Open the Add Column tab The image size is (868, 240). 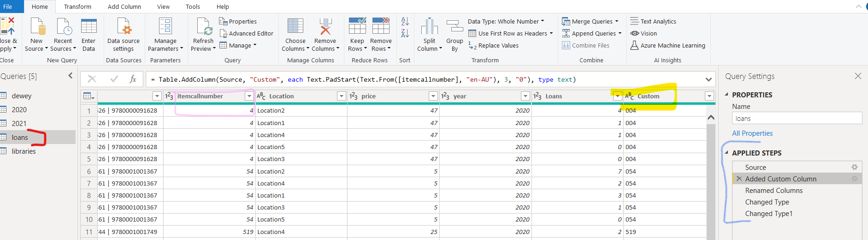pyautogui.click(x=124, y=6)
